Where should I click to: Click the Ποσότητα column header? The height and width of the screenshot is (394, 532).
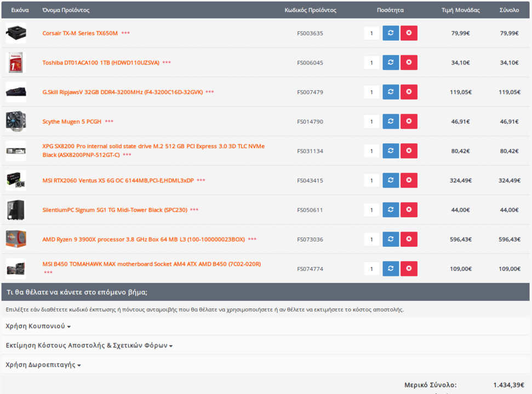point(390,10)
